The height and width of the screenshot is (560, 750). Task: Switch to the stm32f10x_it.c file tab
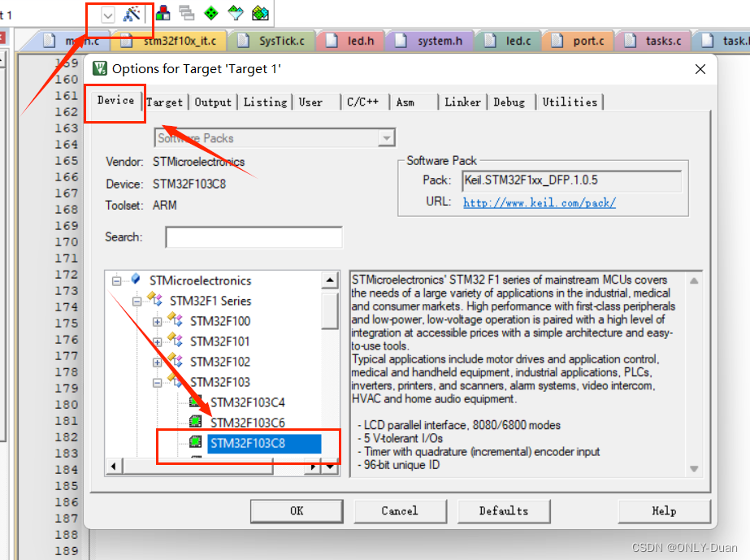click(171, 41)
